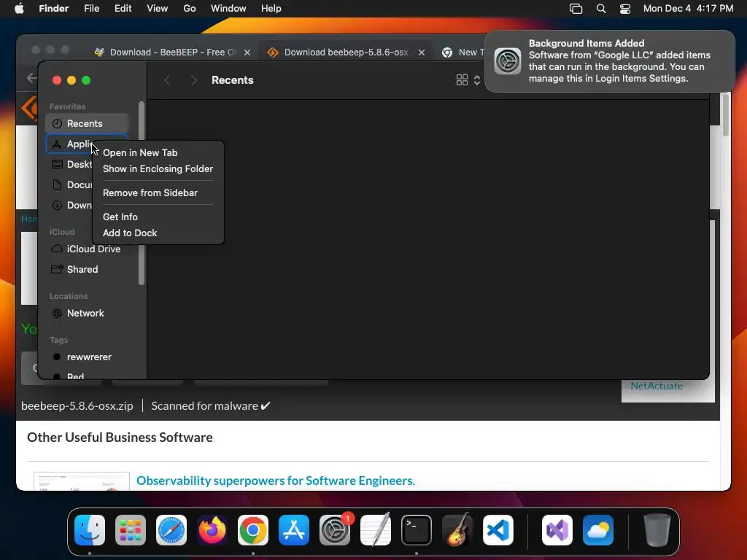
Task: Open the View menu
Action: coord(158,9)
